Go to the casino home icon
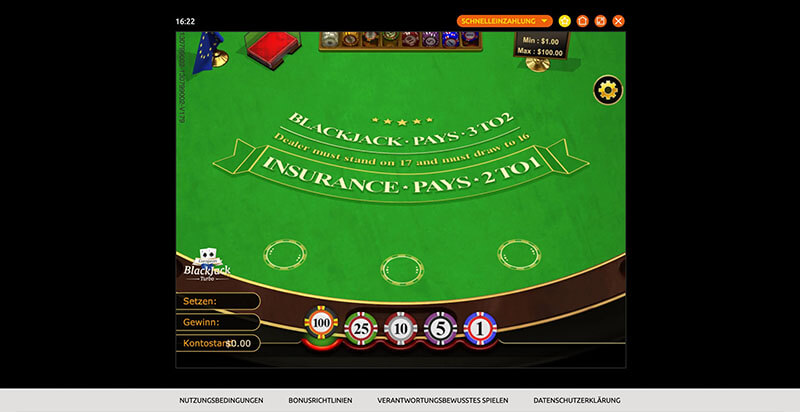Screen dimensions: 800x412 (583, 20)
